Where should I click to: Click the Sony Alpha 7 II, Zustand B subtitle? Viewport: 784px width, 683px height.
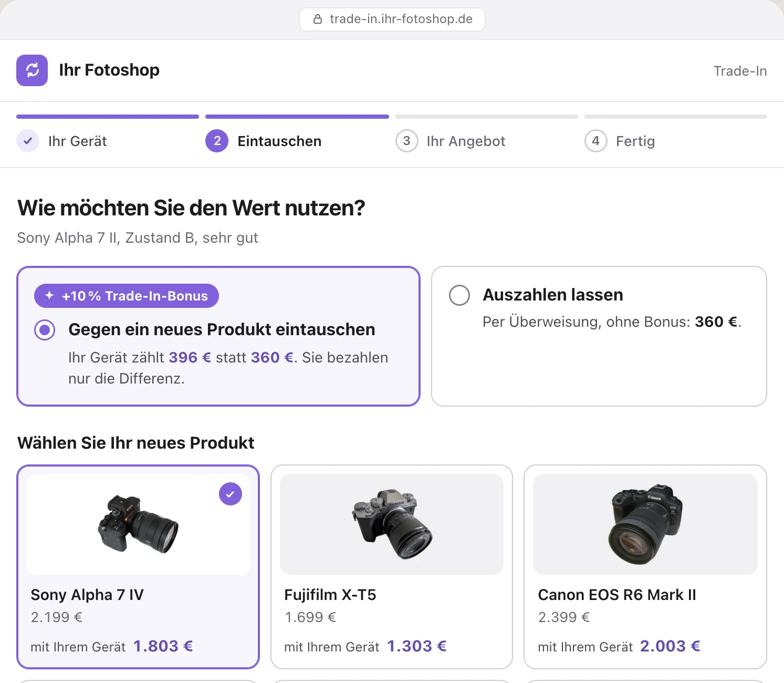(138, 238)
